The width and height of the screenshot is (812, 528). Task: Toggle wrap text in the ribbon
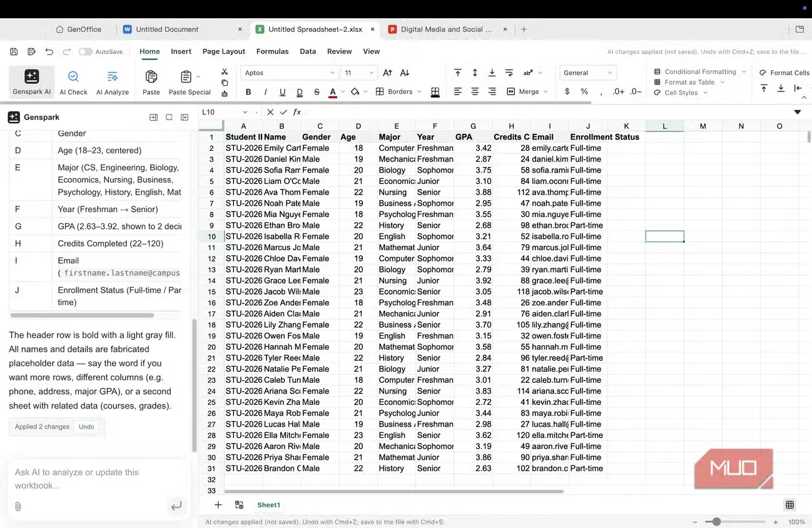(509, 73)
